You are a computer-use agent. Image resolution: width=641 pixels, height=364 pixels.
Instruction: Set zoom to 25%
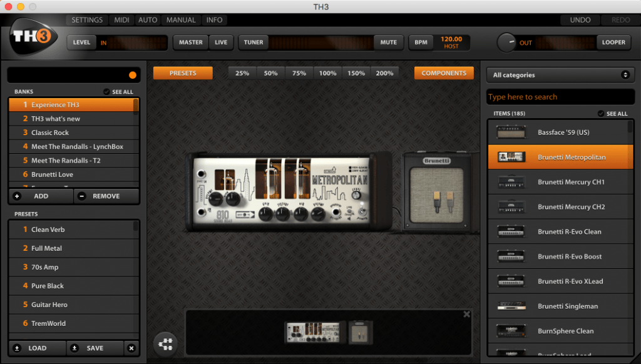click(x=242, y=73)
